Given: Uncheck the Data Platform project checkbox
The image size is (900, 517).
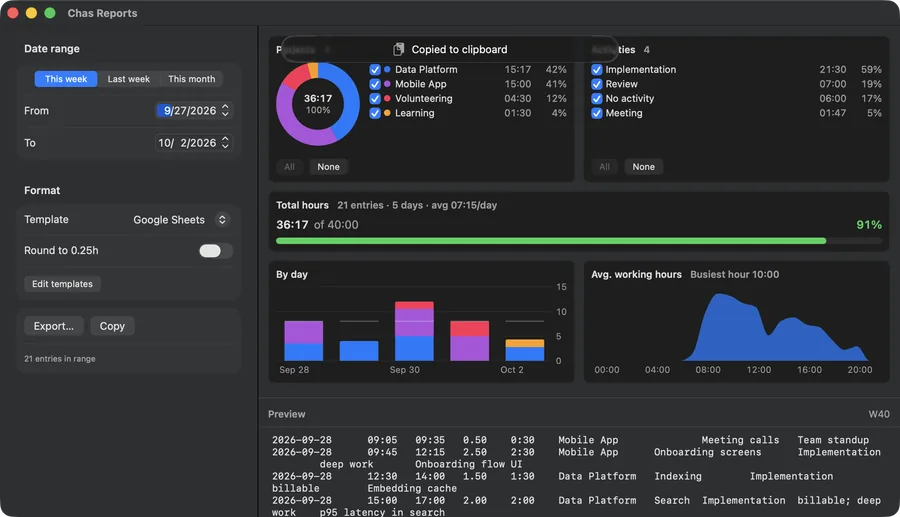Looking at the screenshot, I should [375, 69].
